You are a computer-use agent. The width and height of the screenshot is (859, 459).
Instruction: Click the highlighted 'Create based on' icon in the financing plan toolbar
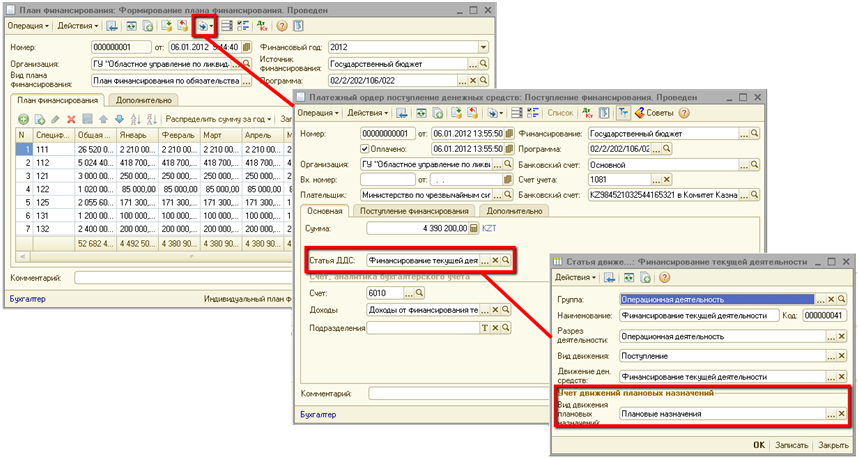click(x=205, y=24)
